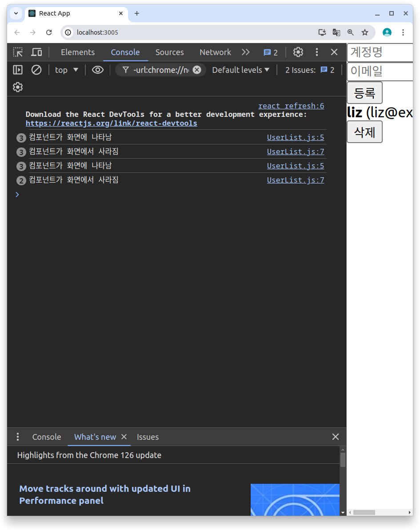Open UserList.js:5 link of third log row

(x=296, y=166)
